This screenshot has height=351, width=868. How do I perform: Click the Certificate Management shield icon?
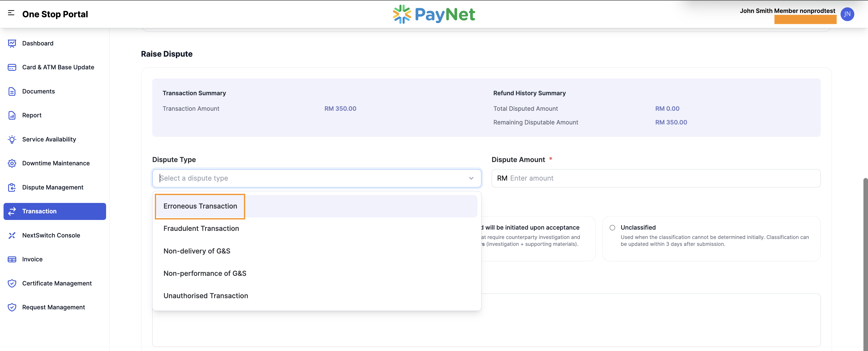[12, 283]
